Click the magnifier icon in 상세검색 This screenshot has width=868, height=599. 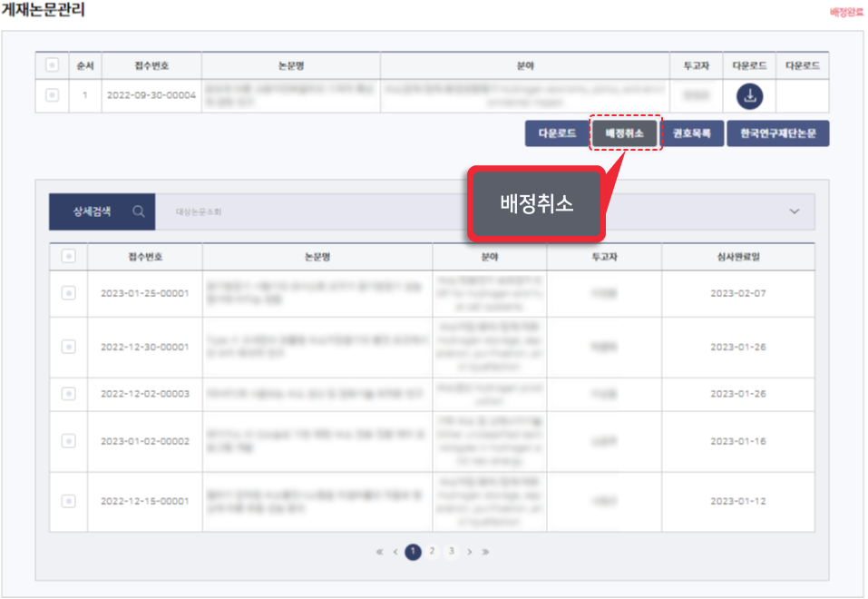pos(139,211)
